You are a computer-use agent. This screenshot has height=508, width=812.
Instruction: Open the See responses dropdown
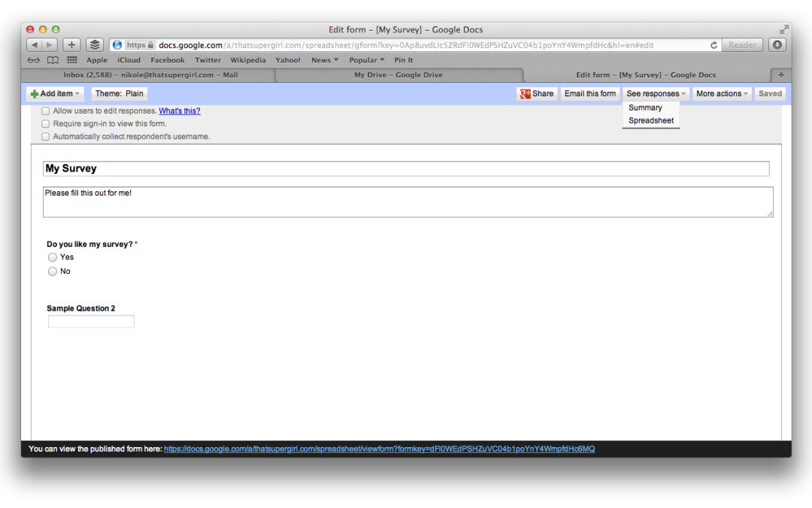[x=656, y=94]
